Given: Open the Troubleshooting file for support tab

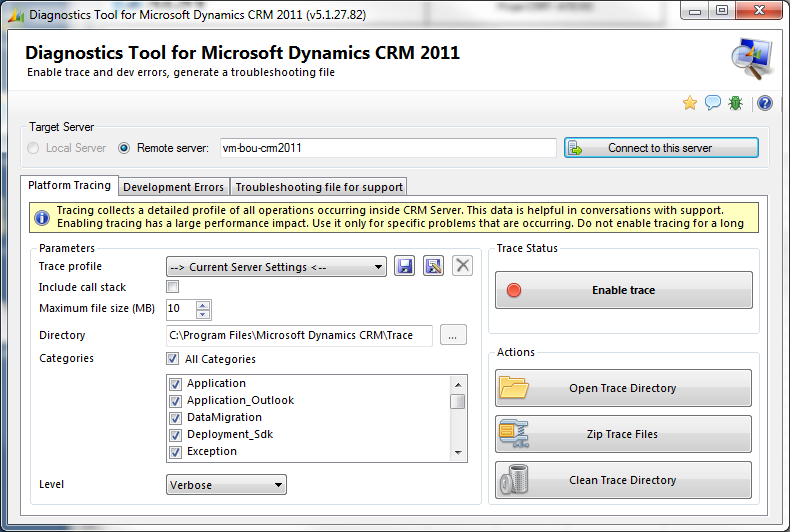Looking at the screenshot, I should tap(319, 187).
